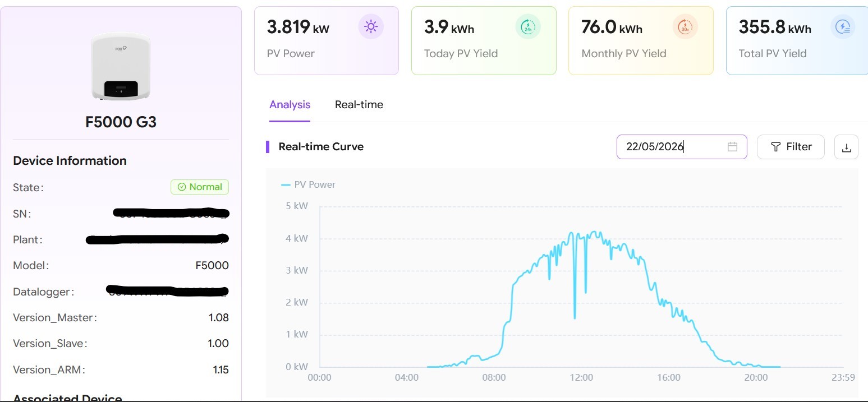This screenshot has width=868, height=402.
Task: Click the 24h clock icon on Today PV Yield
Action: pyautogui.click(x=528, y=27)
